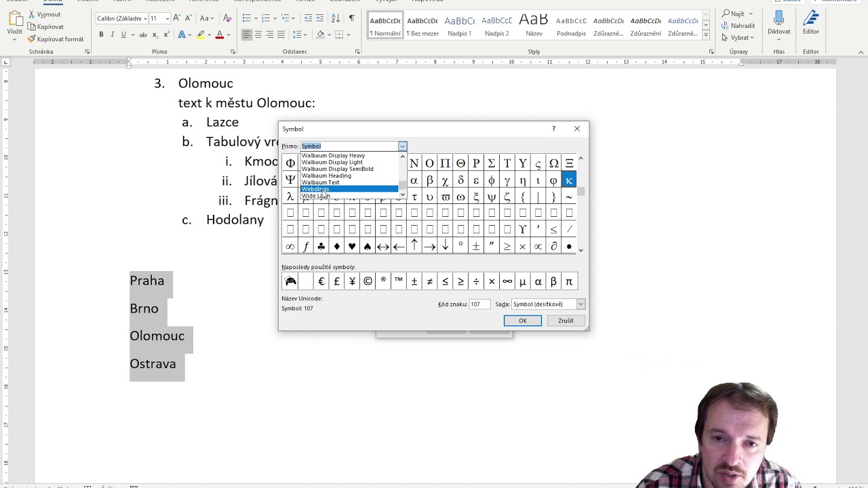Toggle strikethrough formatting
Image resolution: width=868 pixels, height=488 pixels.
click(x=142, y=35)
